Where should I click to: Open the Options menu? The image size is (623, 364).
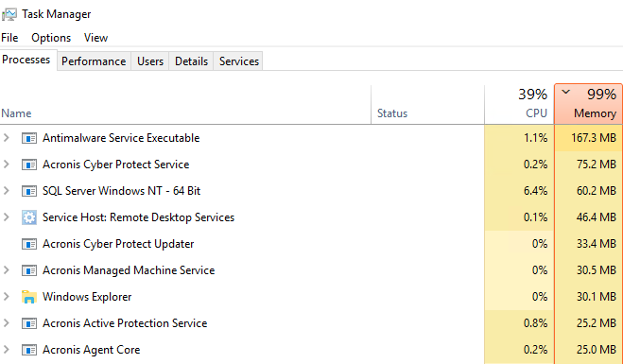[x=51, y=38]
